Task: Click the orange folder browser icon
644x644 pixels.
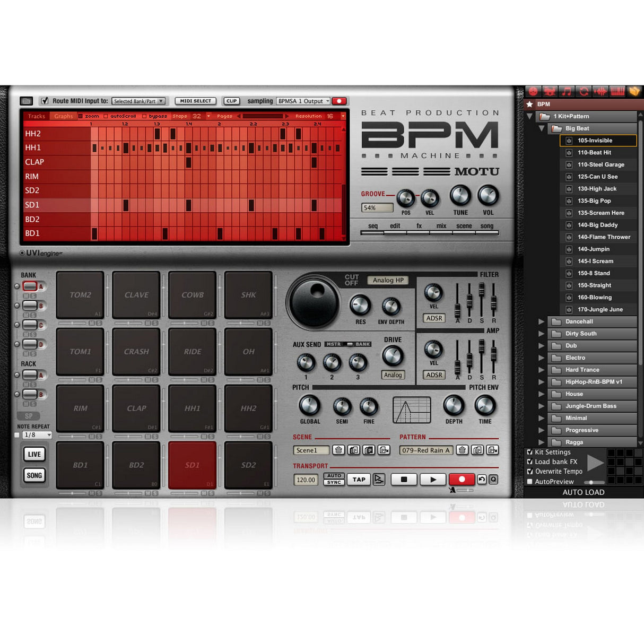Action: 634,91
